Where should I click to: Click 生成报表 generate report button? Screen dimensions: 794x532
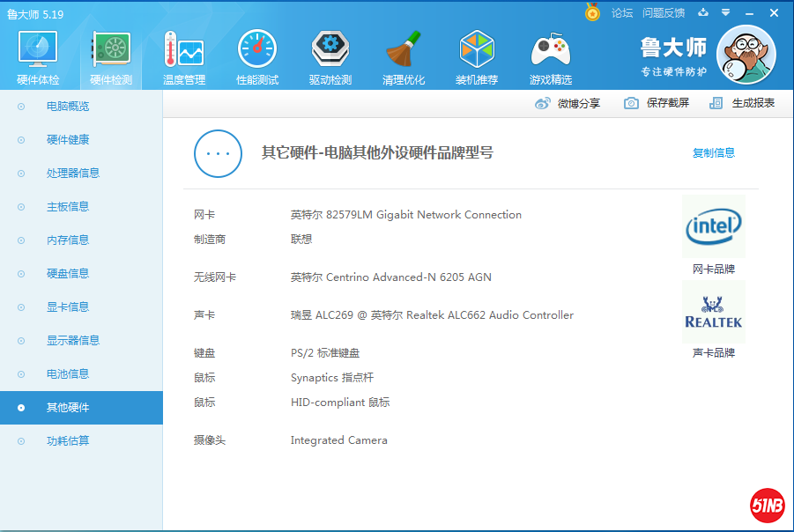(742, 103)
